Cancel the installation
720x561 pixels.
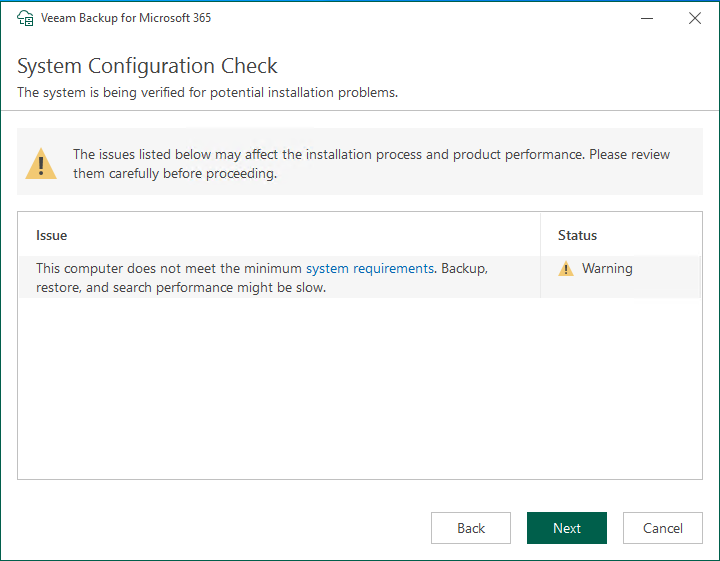[x=662, y=528]
